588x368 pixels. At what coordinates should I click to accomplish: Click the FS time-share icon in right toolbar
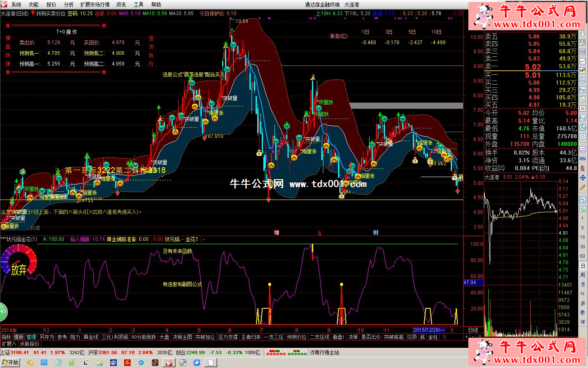pyautogui.click(x=583, y=200)
